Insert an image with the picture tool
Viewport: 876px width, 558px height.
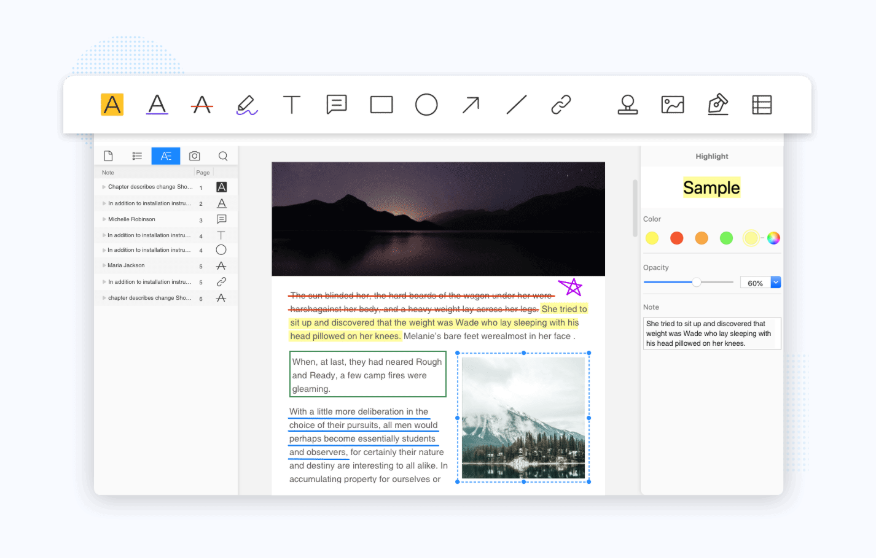click(x=673, y=104)
